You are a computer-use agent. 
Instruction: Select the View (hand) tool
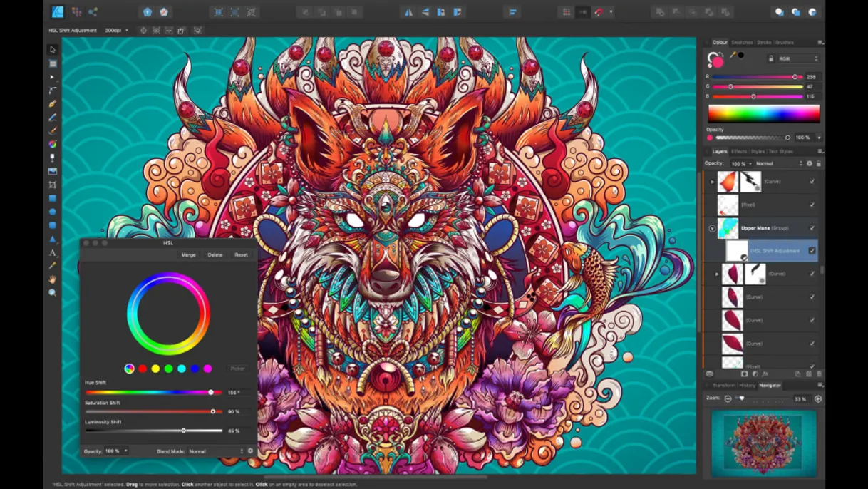[x=53, y=279]
